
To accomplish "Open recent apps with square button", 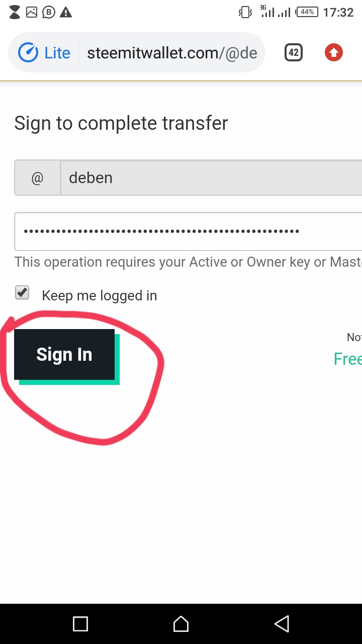I will pyautogui.click(x=80, y=624).
